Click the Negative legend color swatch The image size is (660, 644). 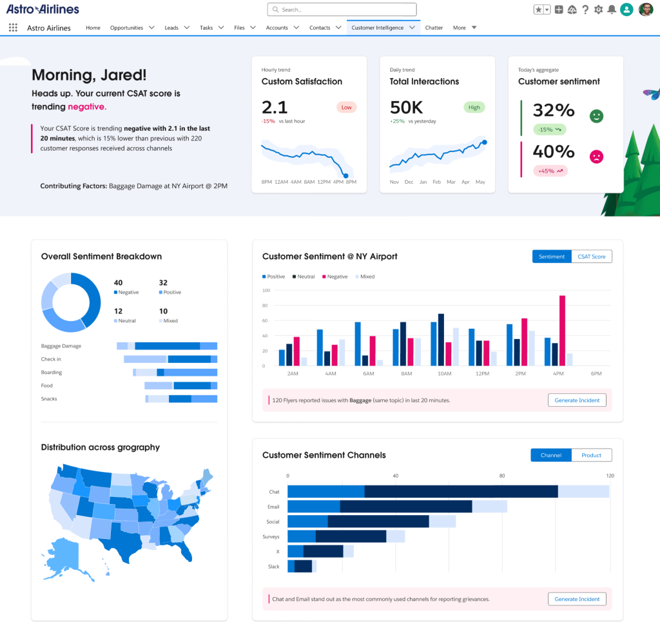pyautogui.click(x=324, y=277)
